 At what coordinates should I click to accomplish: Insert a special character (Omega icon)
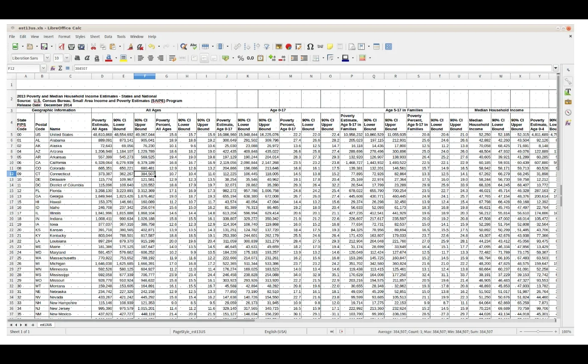pos(310,47)
